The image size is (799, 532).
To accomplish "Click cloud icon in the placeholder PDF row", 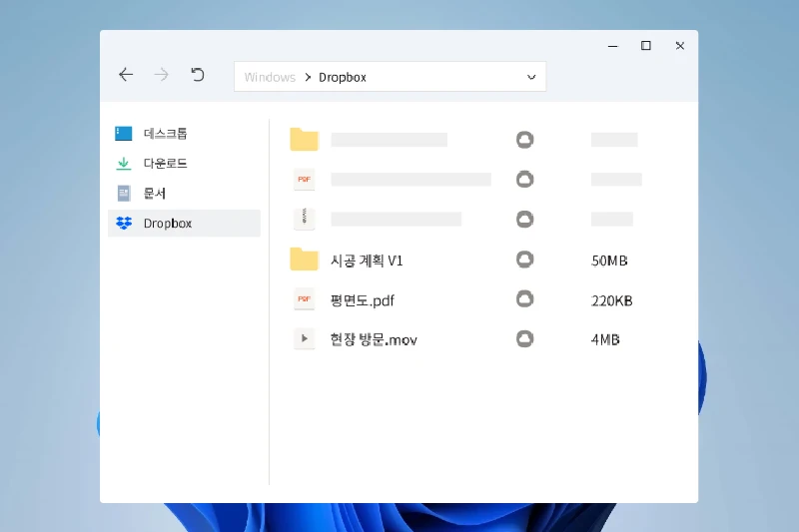I will tap(525, 180).
